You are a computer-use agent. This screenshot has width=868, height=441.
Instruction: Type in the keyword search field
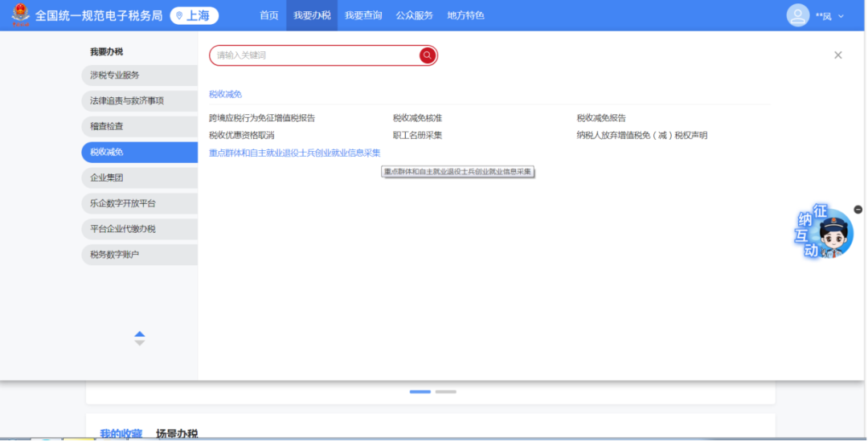[313, 55]
